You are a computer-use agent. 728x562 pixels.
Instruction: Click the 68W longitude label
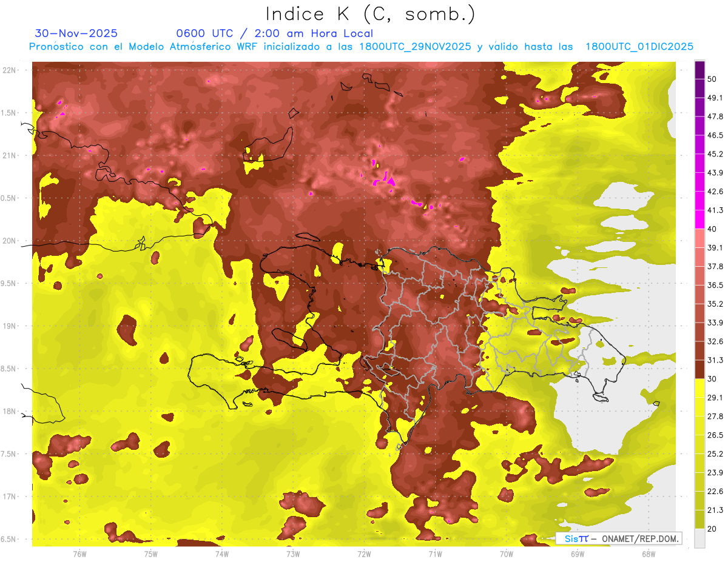[648, 554]
